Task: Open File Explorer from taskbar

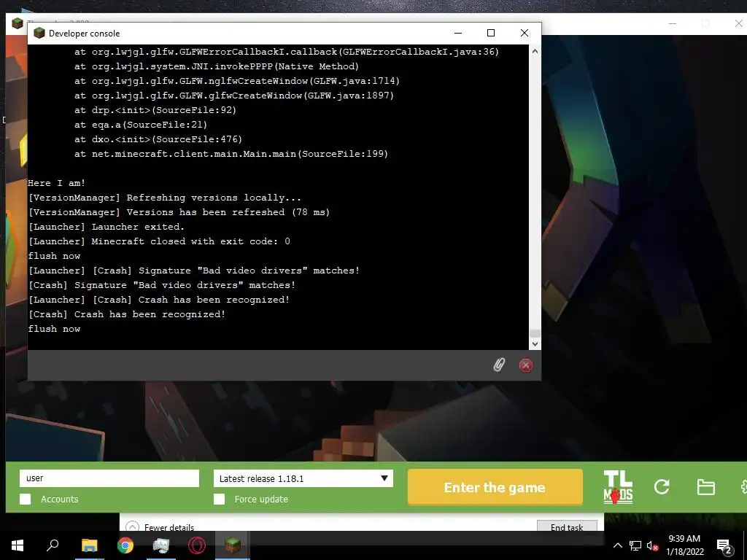Action: pos(89,545)
